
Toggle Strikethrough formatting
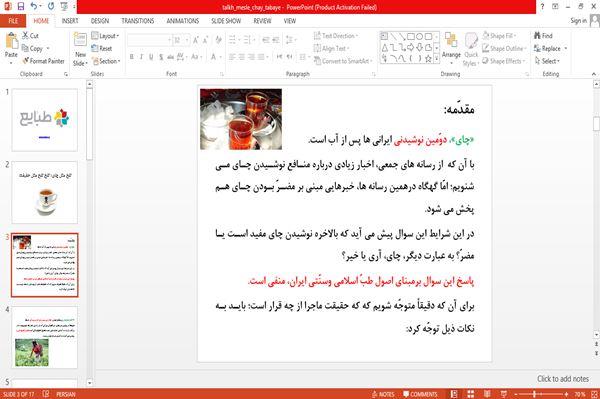point(171,57)
